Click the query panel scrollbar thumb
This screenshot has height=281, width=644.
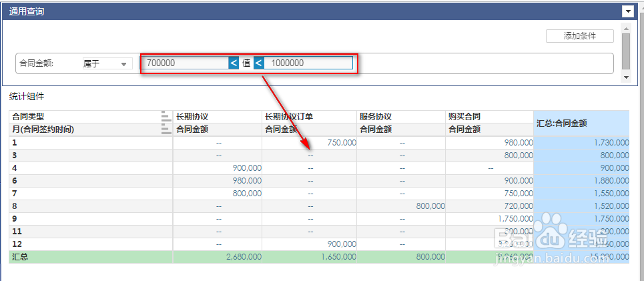[x=625, y=51]
